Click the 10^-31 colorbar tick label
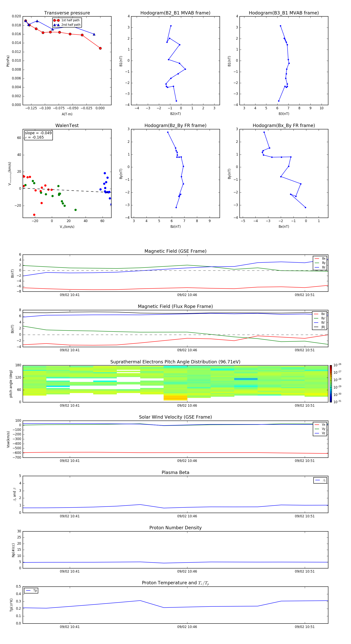The width and height of the screenshot is (351, 644). click(x=337, y=402)
